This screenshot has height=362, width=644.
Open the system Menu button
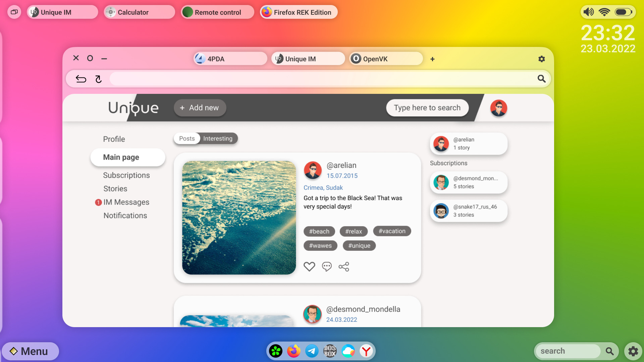pyautogui.click(x=30, y=351)
